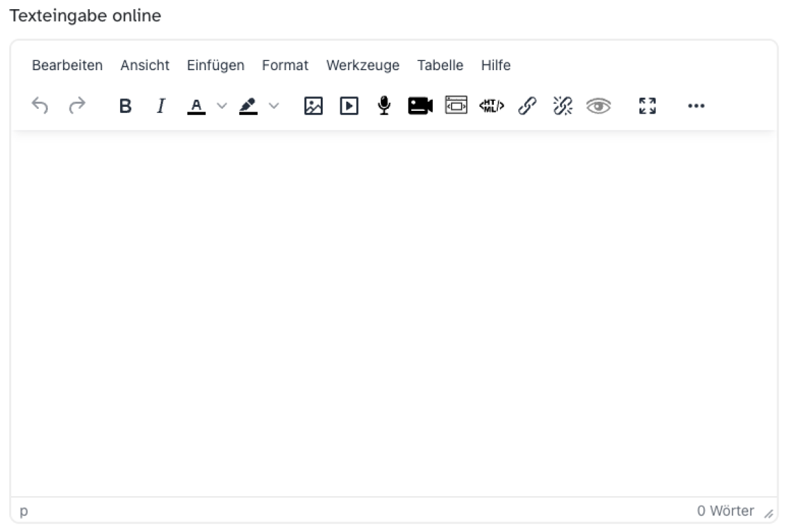Click the Redo arrow icon
Image resolution: width=787 pixels, height=532 pixels.
(77, 106)
